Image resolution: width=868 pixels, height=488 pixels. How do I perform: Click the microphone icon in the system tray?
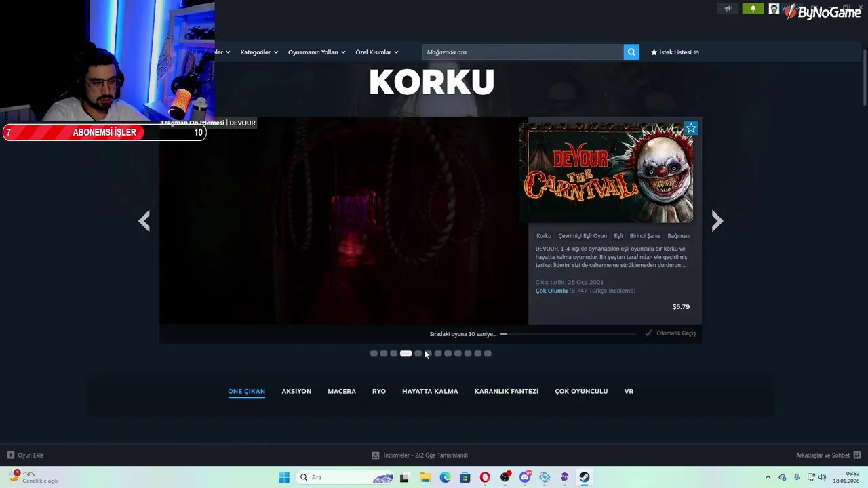pos(797,477)
